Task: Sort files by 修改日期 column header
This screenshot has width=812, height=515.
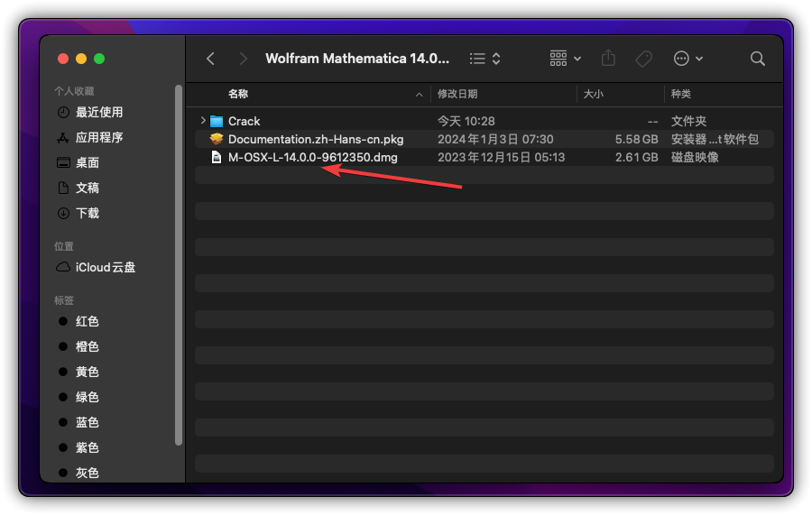Action: click(457, 94)
